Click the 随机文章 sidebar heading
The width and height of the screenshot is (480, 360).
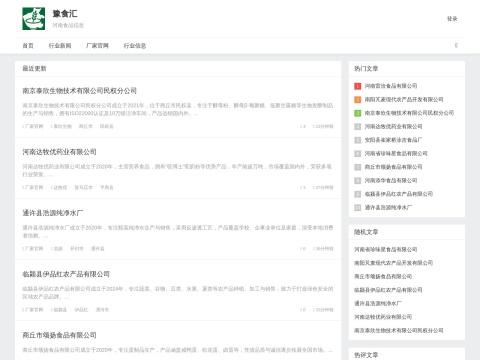(x=366, y=232)
